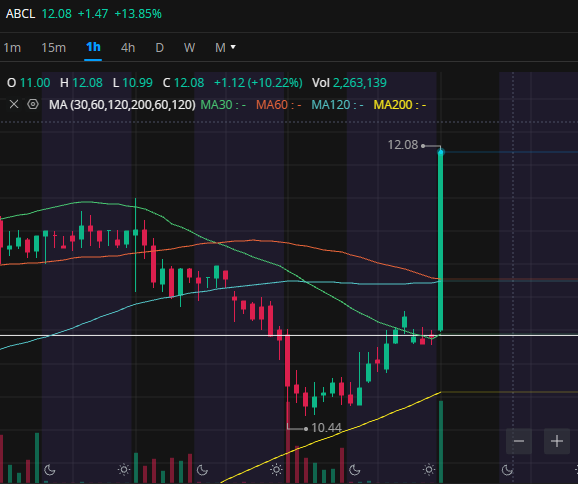Remove the MA indicator with X icon
578x484 pixels.
click(x=14, y=104)
